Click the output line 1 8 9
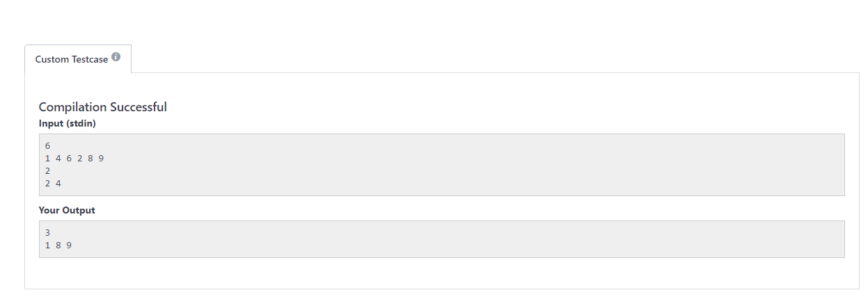This screenshot has height=297, width=868. pos(58,246)
